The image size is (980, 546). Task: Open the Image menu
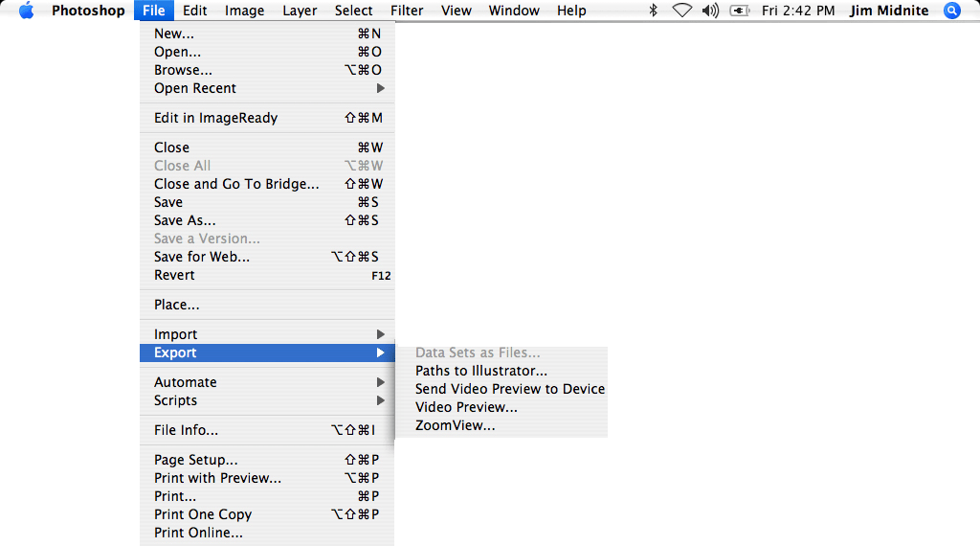tap(244, 11)
